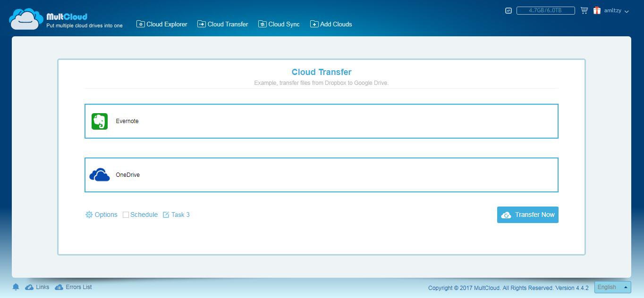Open Cloud Explorer
644x298 pixels.
pyautogui.click(x=162, y=24)
